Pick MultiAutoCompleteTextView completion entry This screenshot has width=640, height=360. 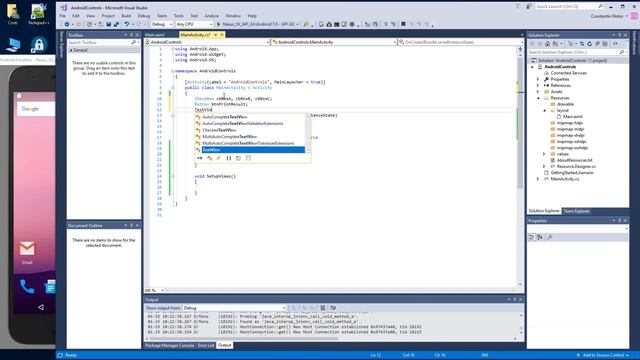(229, 136)
